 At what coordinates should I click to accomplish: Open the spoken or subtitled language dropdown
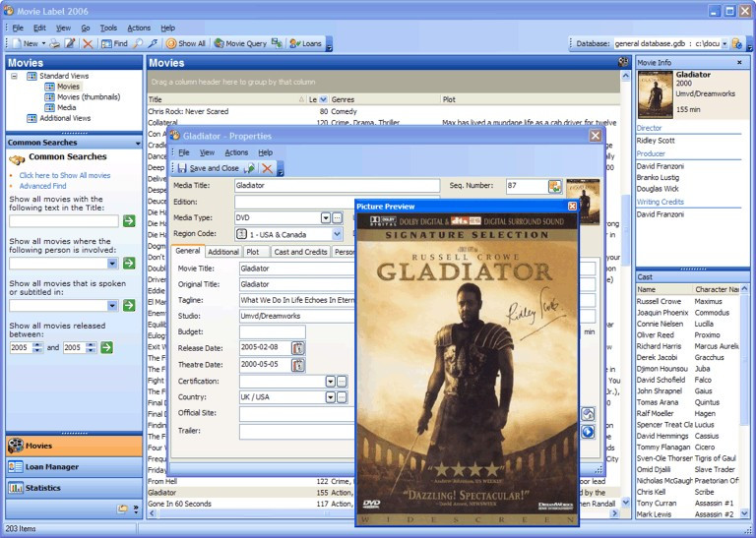click(112, 305)
